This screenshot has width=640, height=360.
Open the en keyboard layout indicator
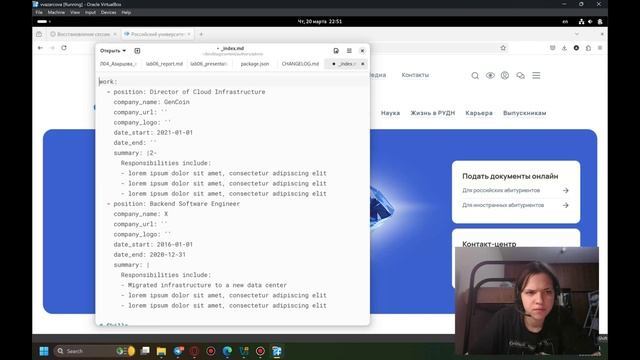pyautogui.click(x=565, y=22)
